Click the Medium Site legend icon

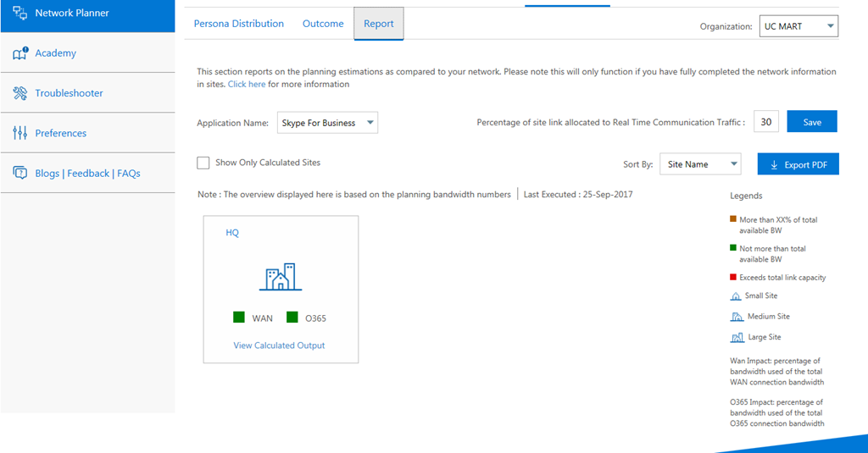pyautogui.click(x=737, y=317)
